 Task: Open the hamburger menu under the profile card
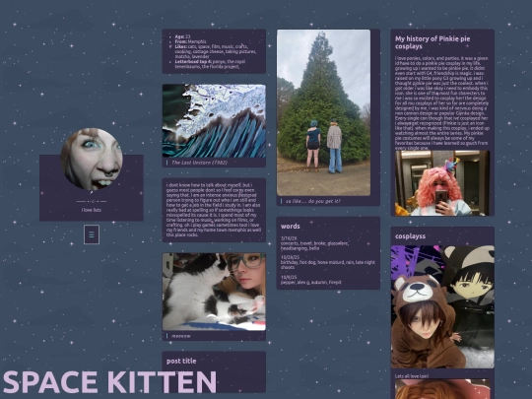92,234
